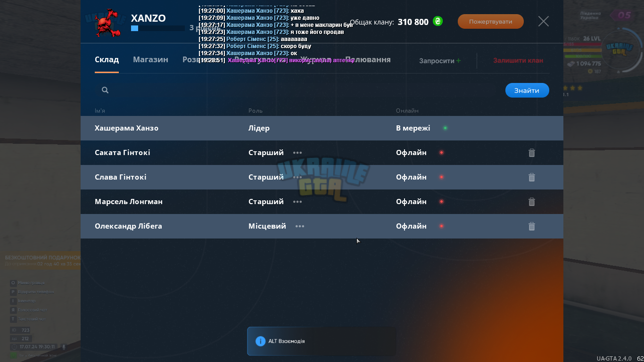Open the Полювання tab
Image resolution: width=644 pixels, height=362 pixels.
coord(368,60)
